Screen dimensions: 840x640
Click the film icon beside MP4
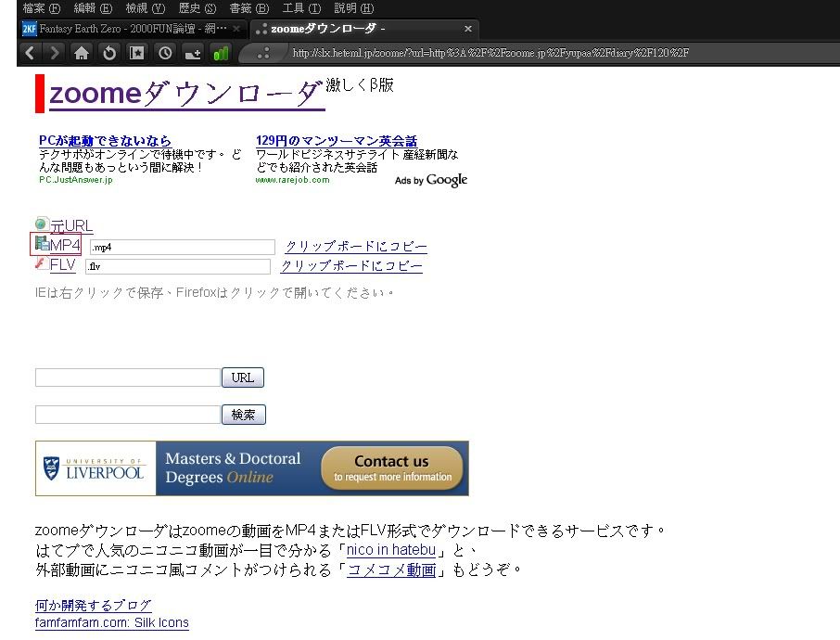[x=41, y=243]
